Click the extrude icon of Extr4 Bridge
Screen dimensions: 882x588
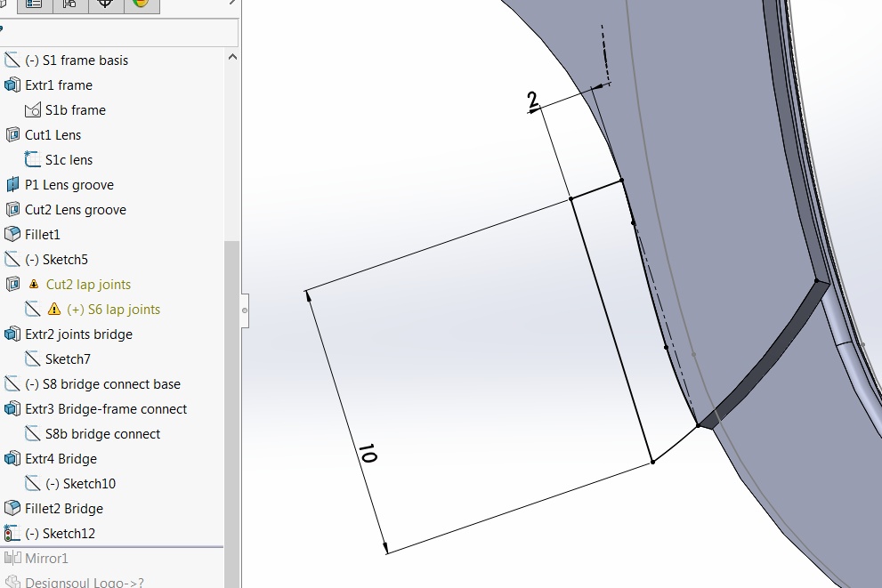click(x=12, y=459)
